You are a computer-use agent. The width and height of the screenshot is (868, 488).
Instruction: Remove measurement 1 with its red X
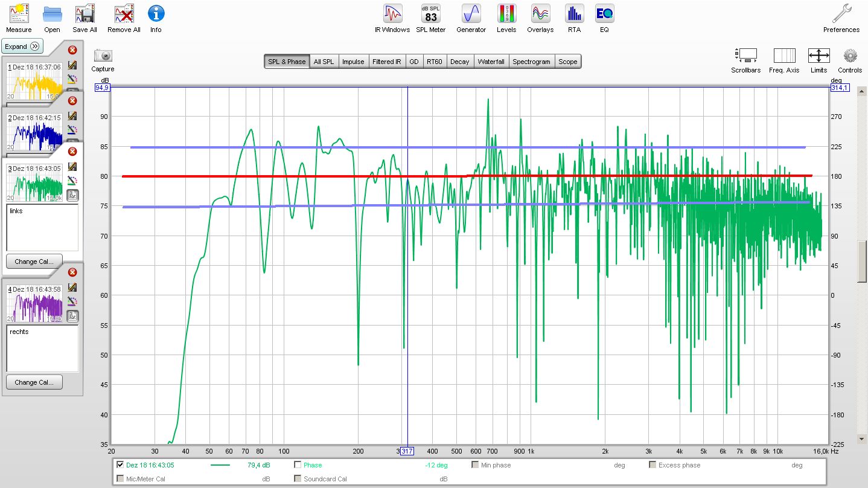point(72,50)
